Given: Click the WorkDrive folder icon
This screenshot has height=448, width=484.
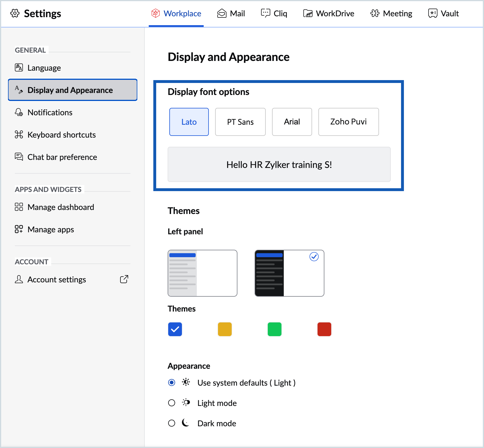Looking at the screenshot, I should click(308, 13).
